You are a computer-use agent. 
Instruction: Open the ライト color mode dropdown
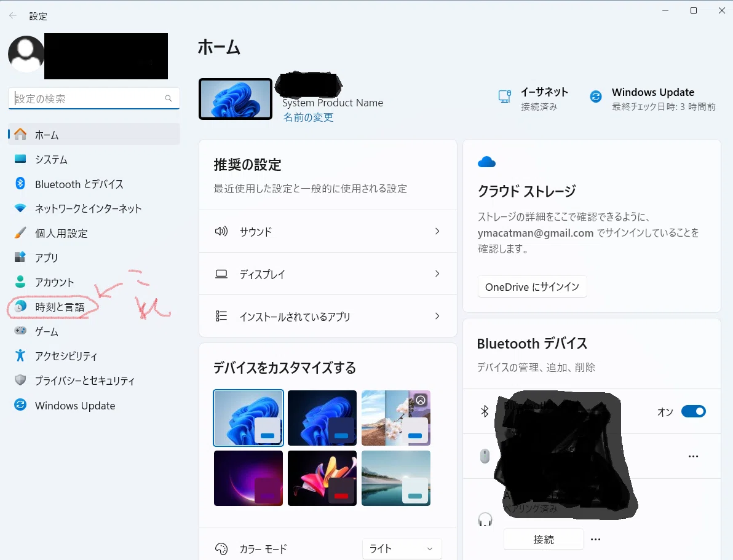tap(402, 549)
